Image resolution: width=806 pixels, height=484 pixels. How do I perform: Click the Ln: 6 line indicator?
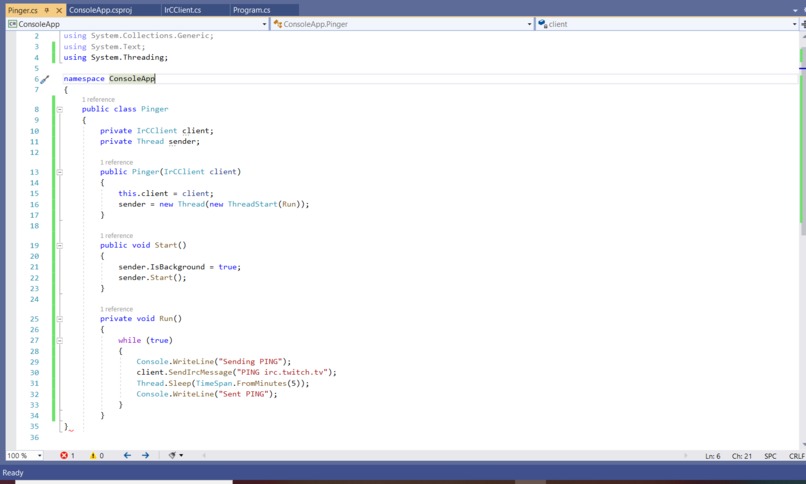tap(712, 456)
